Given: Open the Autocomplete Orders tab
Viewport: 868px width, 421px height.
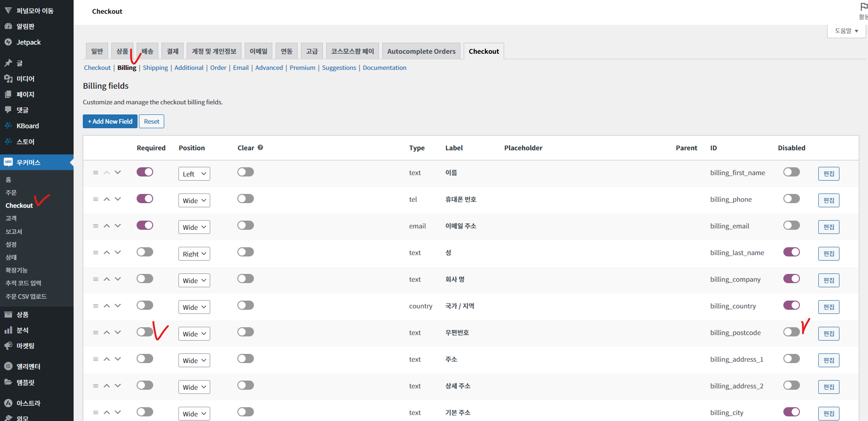Looking at the screenshot, I should click(x=421, y=51).
